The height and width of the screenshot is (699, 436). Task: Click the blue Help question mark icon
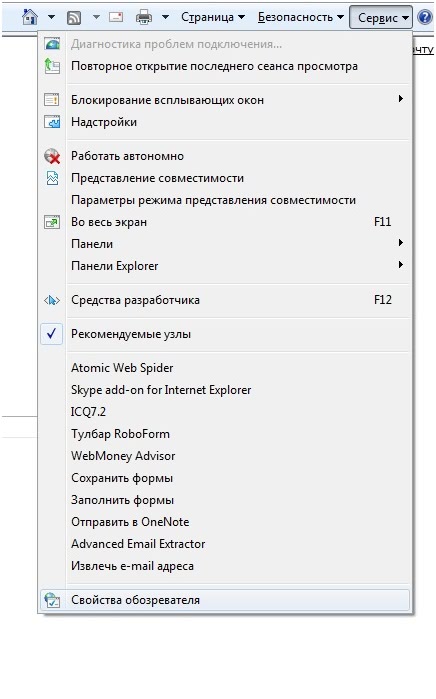coord(425,17)
